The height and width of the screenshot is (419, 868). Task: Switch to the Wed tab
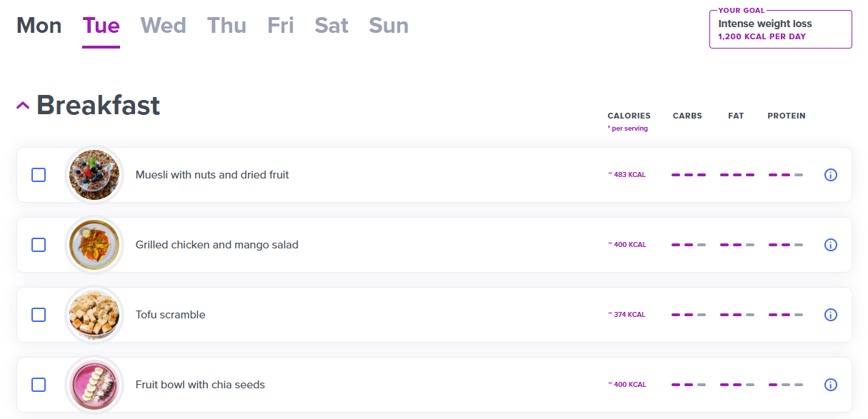(164, 26)
